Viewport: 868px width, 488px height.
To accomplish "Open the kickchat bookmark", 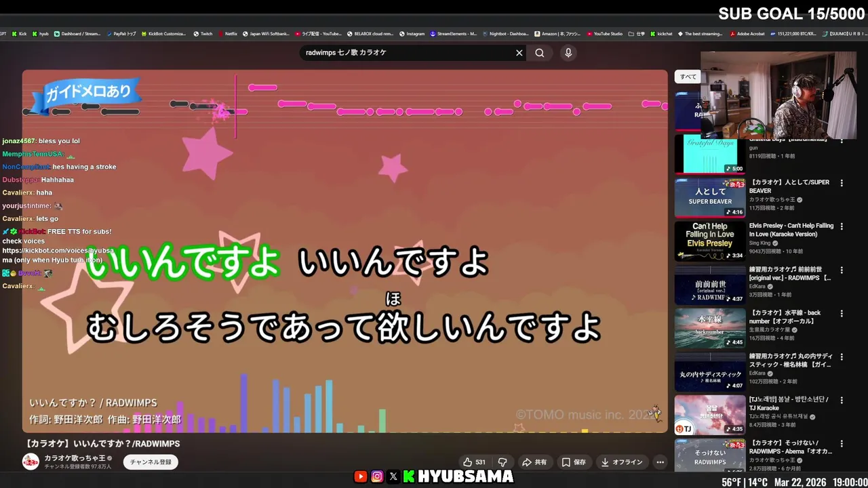I will tap(662, 33).
